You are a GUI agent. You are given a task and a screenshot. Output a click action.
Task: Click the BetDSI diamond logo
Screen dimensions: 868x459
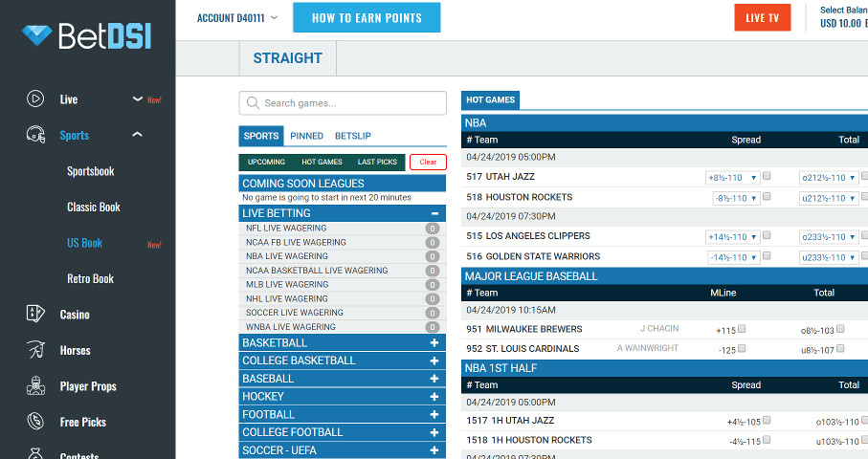pos(36,34)
